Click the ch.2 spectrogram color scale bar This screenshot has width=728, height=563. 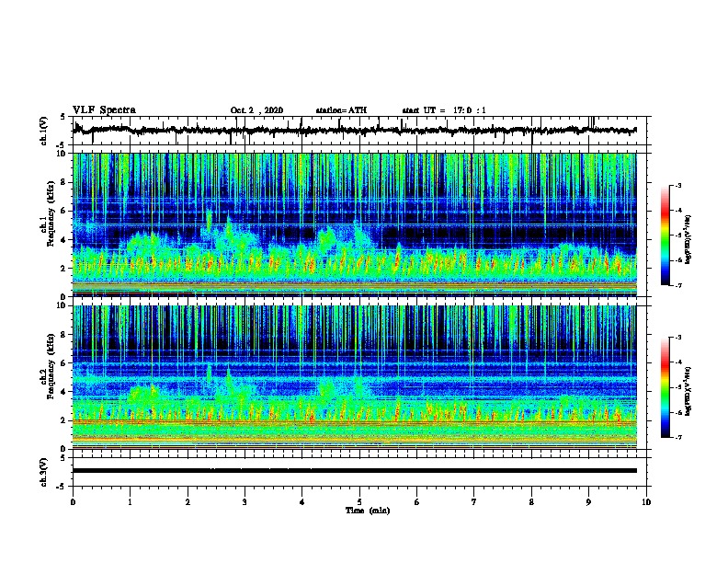click(665, 387)
